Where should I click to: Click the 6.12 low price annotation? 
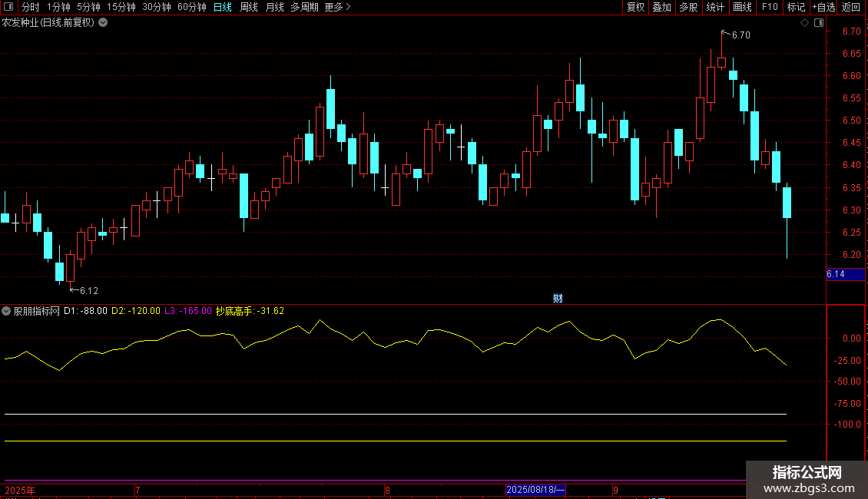pos(88,290)
